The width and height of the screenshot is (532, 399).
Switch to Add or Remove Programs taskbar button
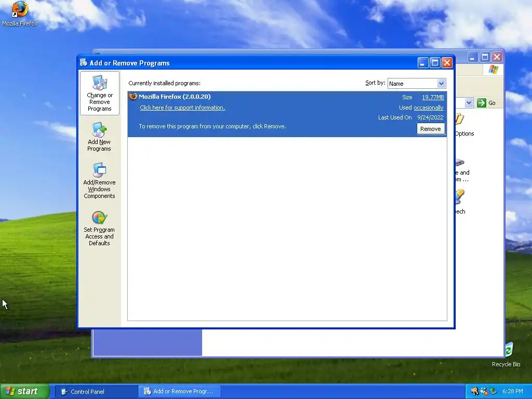click(x=180, y=392)
